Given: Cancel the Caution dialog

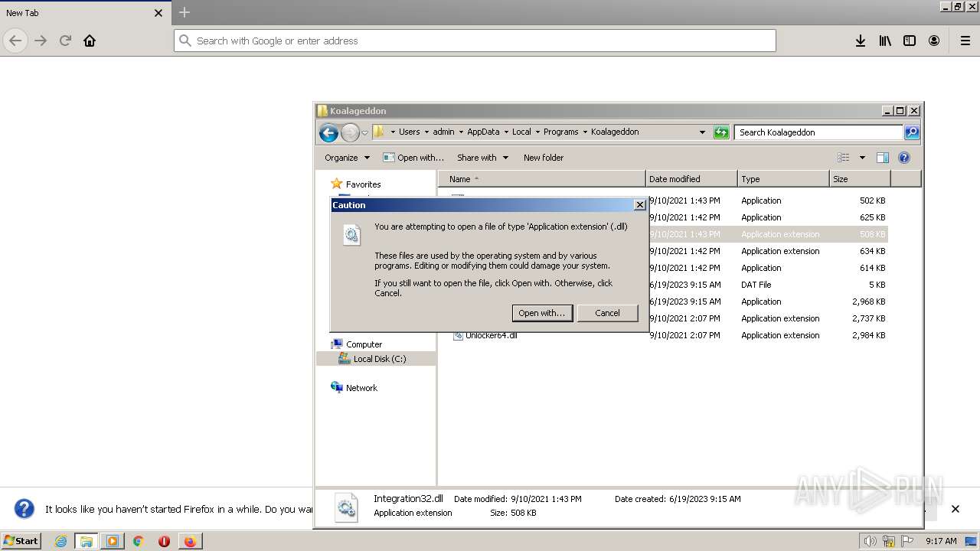Looking at the screenshot, I should (607, 313).
